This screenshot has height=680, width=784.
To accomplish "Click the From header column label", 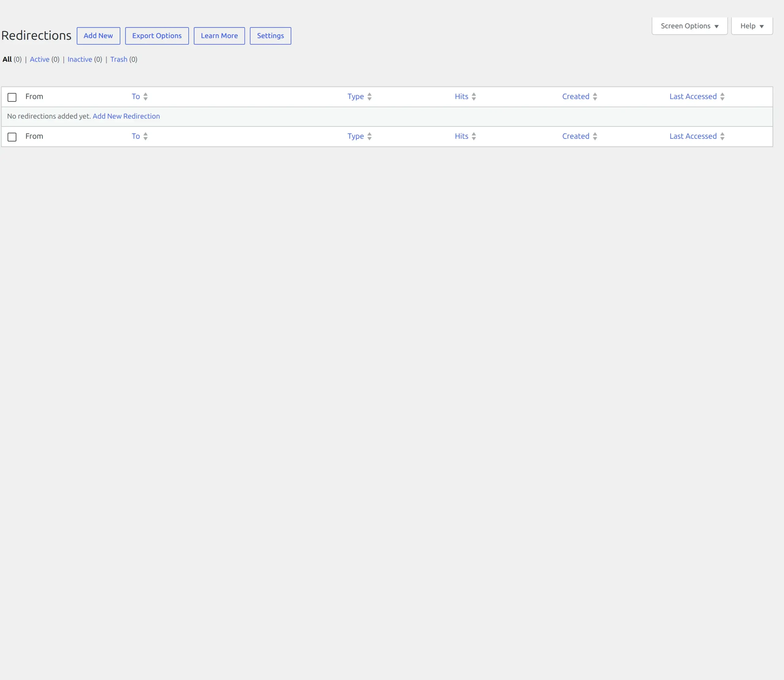I will click(x=34, y=96).
